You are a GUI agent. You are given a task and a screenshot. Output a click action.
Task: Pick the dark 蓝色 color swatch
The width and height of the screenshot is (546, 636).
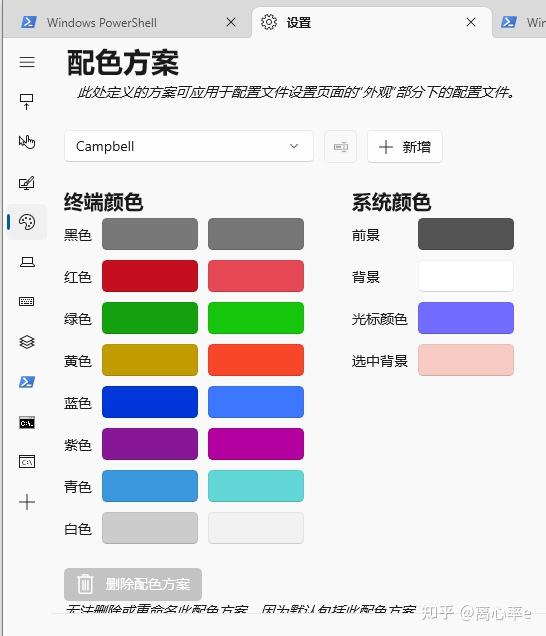(150, 402)
